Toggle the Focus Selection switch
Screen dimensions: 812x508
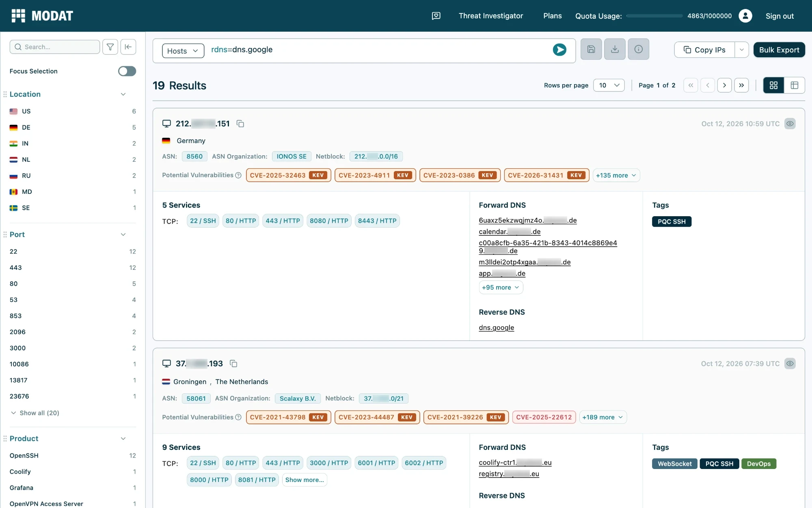127,71
